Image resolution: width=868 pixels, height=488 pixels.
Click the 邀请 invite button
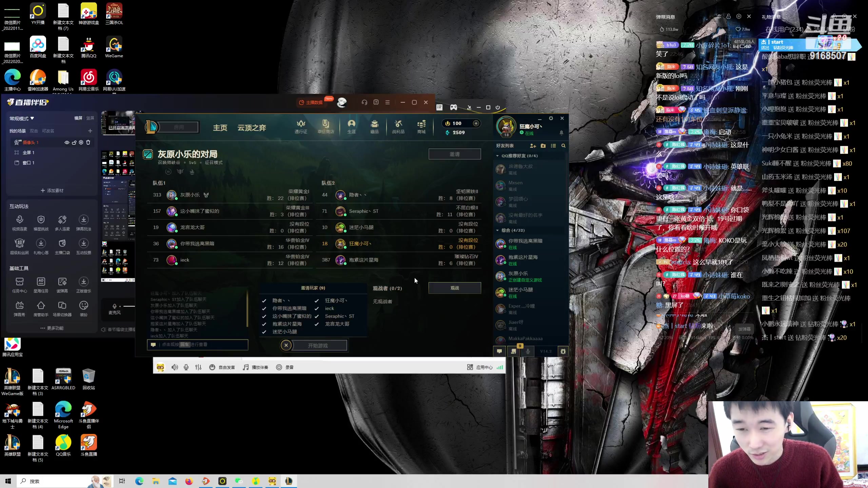coord(455,154)
